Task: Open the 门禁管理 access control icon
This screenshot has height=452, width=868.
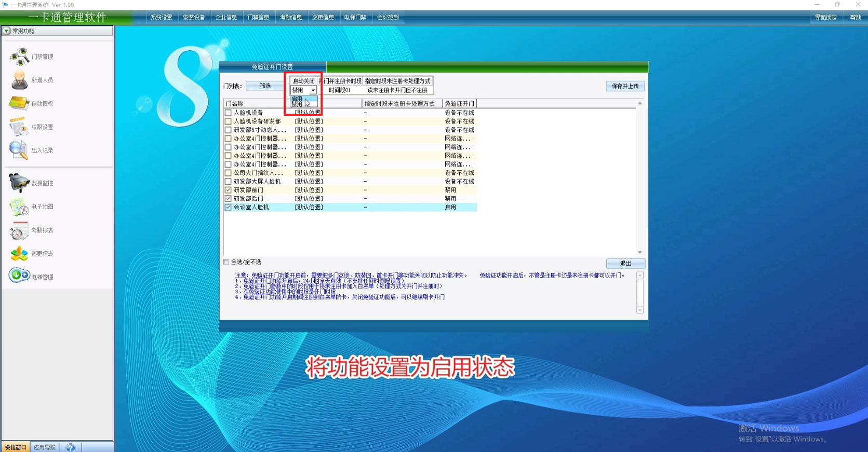Action: (20, 56)
